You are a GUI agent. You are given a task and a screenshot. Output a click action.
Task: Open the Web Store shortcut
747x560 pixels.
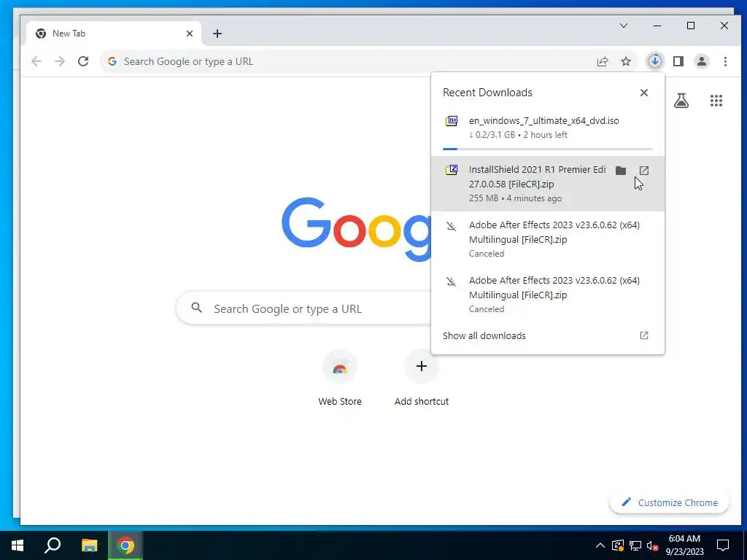340,378
